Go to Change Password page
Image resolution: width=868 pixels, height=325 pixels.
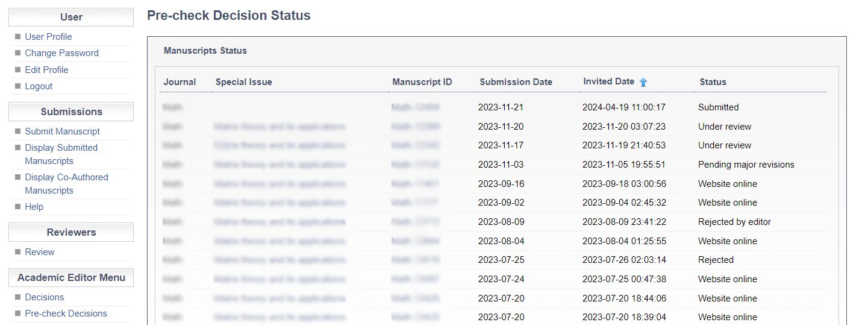pos(61,53)
